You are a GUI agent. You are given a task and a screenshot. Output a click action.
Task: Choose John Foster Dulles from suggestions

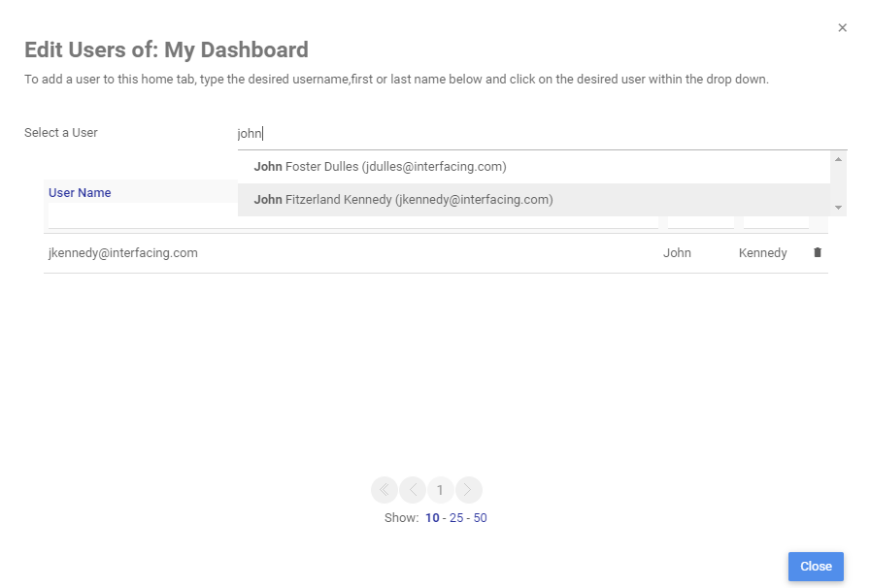click(x=380, y=167)
